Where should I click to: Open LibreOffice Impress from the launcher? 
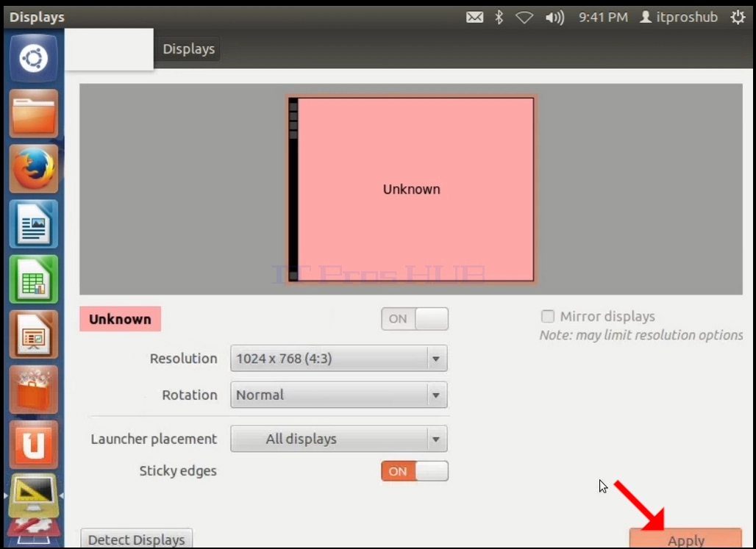click(x=33, y=334)
